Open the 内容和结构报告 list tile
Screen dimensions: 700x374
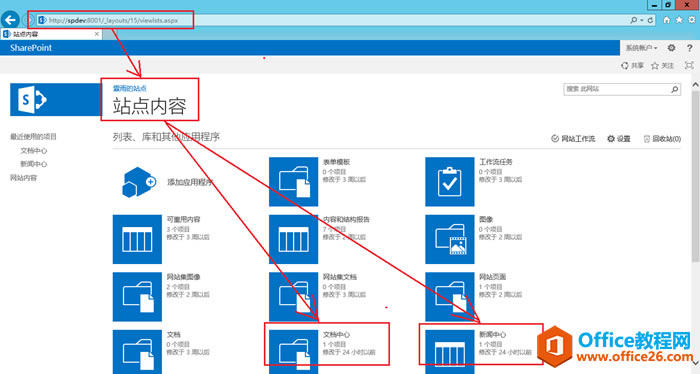[x=293, y=239]
